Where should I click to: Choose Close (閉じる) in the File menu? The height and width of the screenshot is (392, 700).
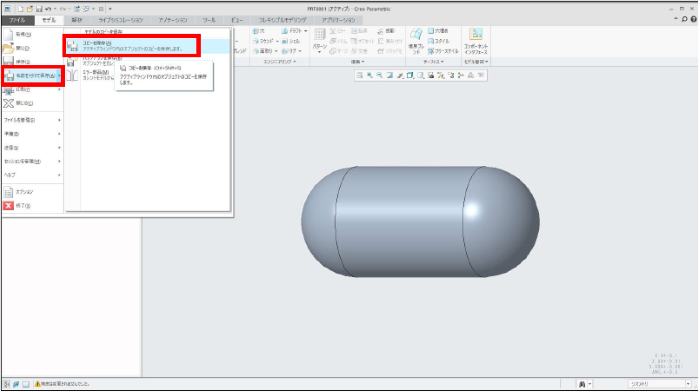coord(31,103)
